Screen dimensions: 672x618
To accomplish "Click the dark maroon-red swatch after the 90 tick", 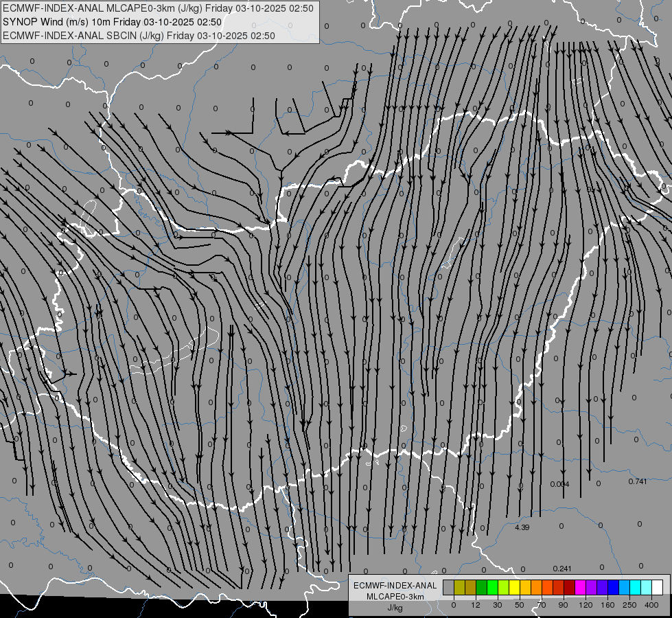I will pyautogui.click(x=569, y=587).
